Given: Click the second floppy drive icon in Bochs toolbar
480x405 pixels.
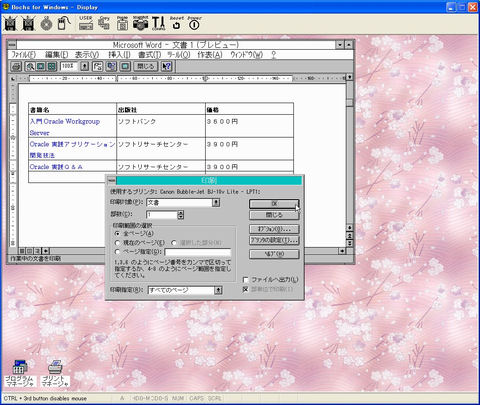Looking at the screenshot, I should (28, 24).
